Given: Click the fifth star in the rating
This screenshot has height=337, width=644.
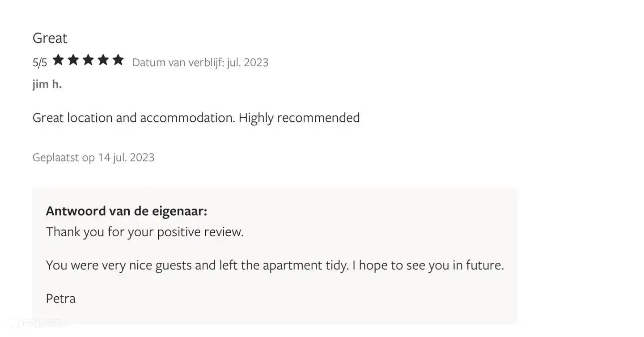Looking at the screenshot, I should 118,60.
